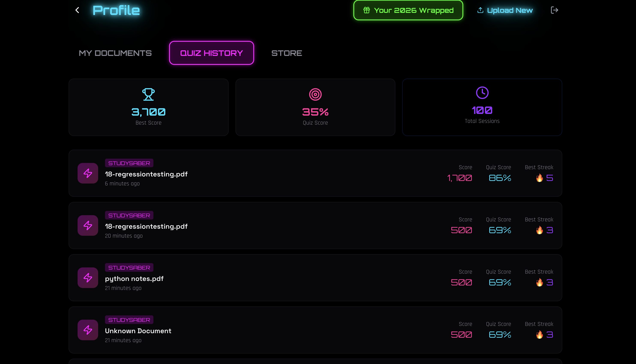
Task: Click the logout icon
Action: click(x=554, y=10)
